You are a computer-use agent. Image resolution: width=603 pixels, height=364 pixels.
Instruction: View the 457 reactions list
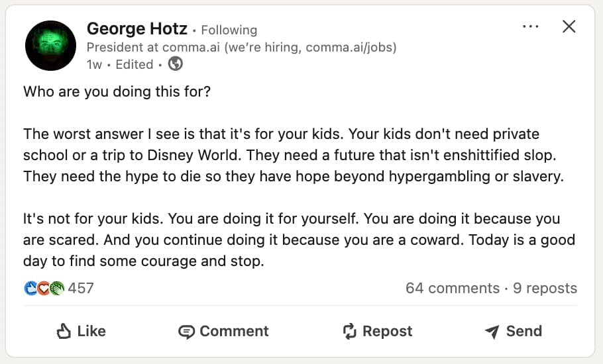81,289
